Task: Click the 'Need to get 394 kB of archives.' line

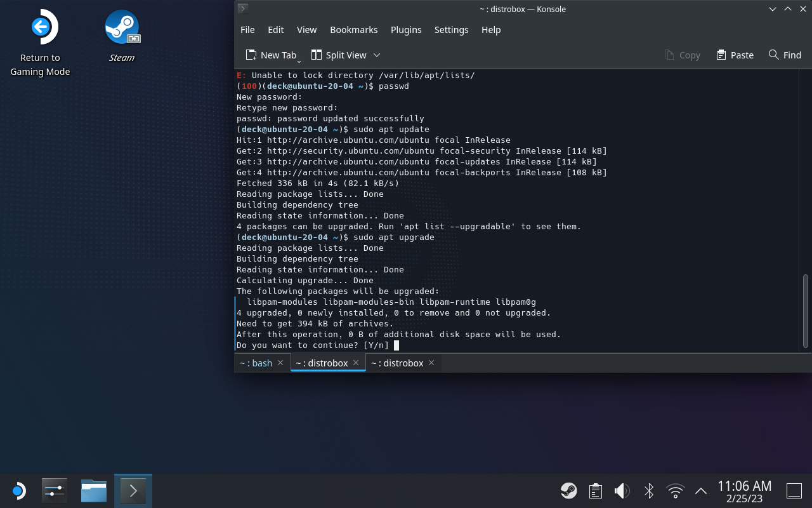Action: pyautogui.click(x=315, y=324)
